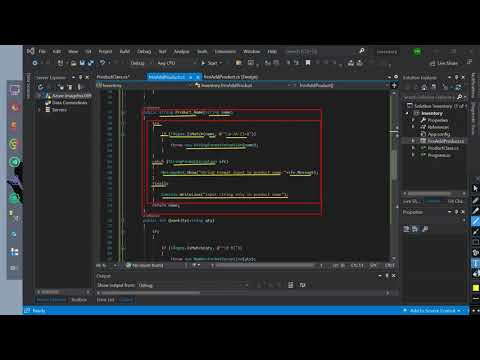The image size is (480, 360).
Task: Click the editor horizontal scrollbar
Action: 265,266
